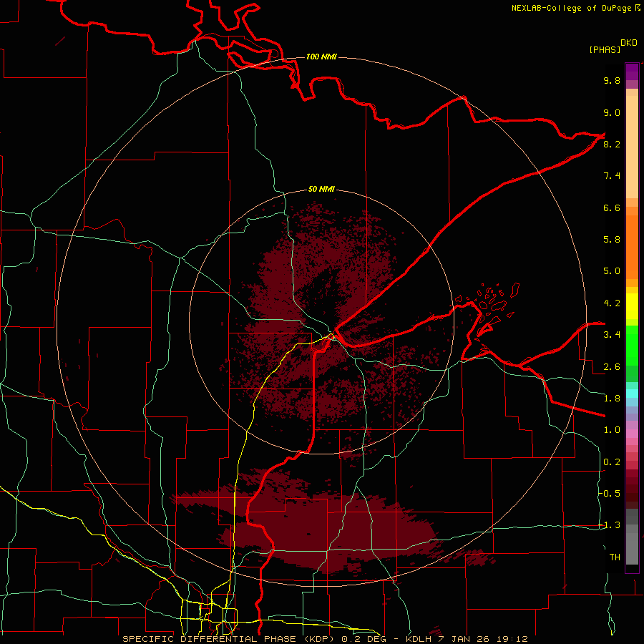Image resolution: width=644 pixels, height=644 pixels.
Task: Click the 0.2 legend value
Action: [x=612, y=462]
